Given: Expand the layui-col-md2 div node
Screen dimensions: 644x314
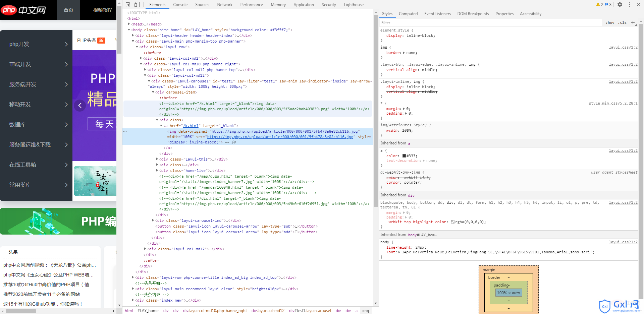Looking at the screenshot, I should pyautogui.click(x=141, y=58).
